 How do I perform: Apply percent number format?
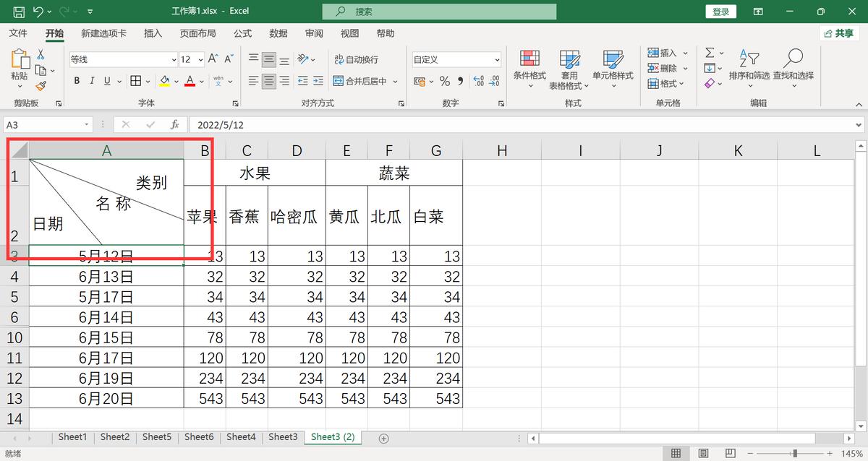(x=443, y=82)
